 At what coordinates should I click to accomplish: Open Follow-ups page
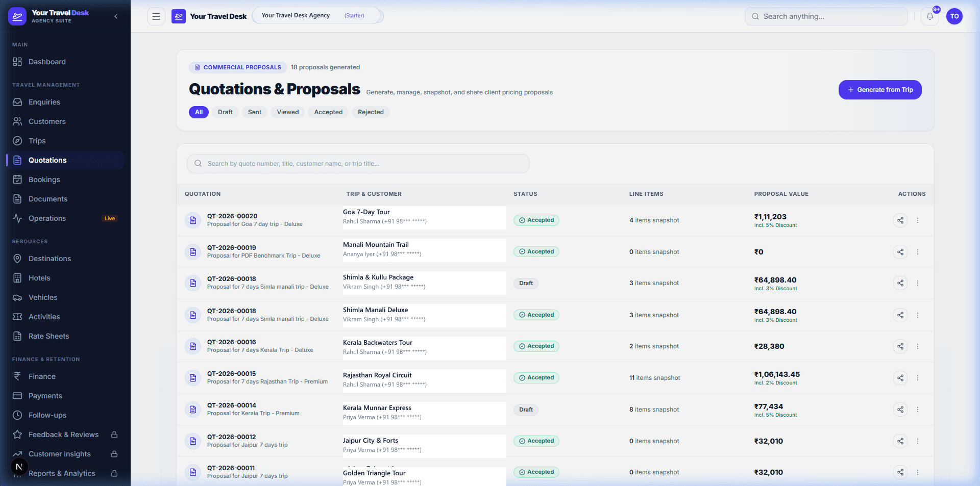(x=65, y=415)
